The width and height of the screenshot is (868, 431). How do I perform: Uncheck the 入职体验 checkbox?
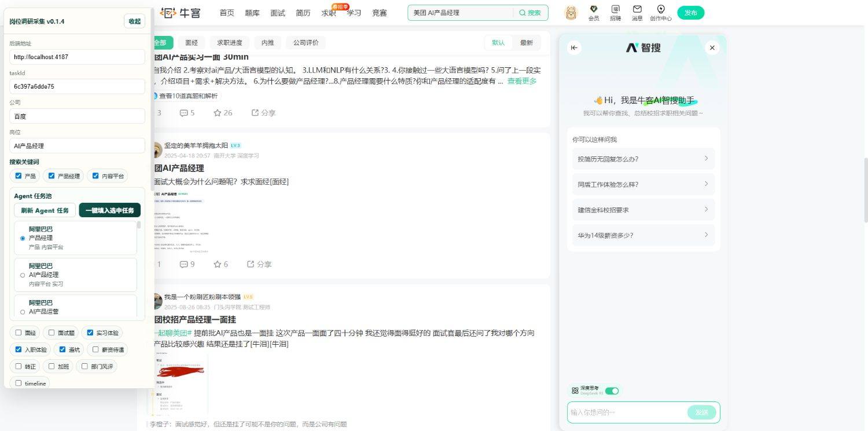(19, 350)
